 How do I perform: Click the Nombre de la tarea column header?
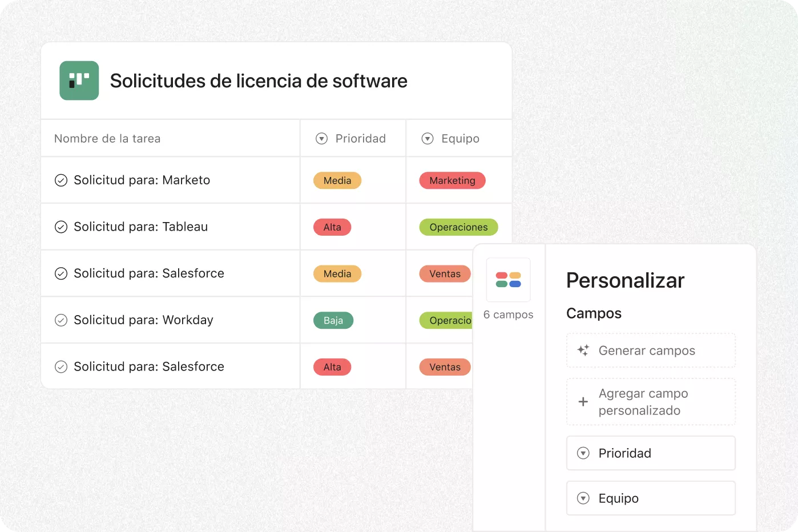(x=107, y=139)
